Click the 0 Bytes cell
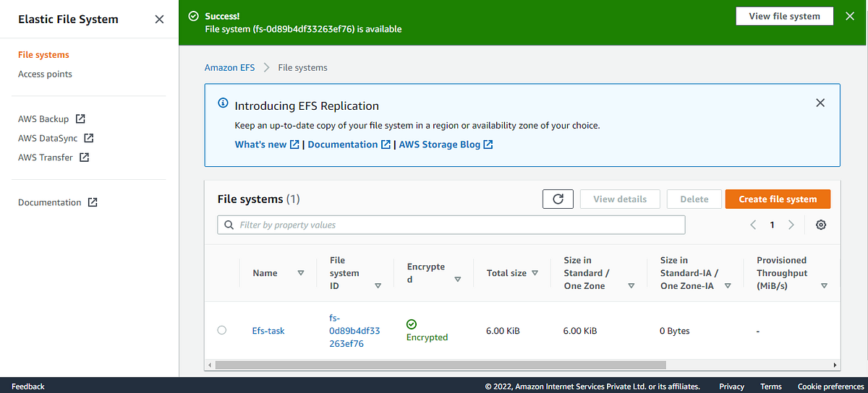 coord(675,331)
